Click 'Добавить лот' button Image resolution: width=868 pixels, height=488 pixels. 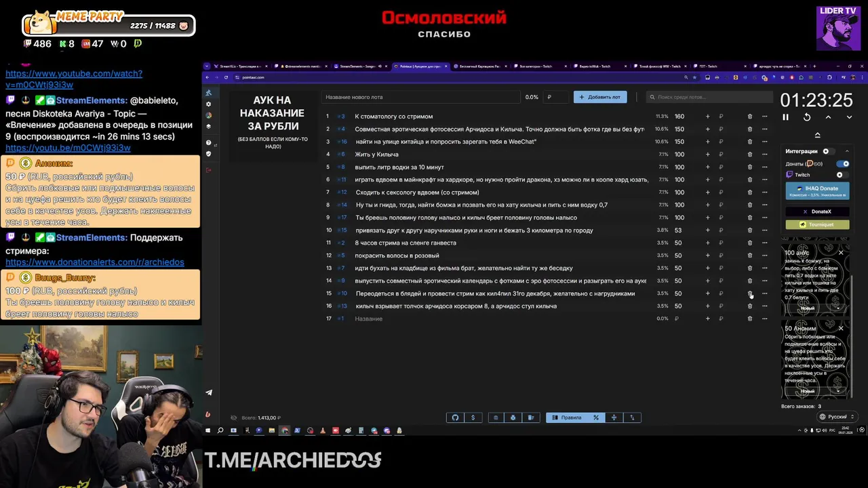pos(600,97)
